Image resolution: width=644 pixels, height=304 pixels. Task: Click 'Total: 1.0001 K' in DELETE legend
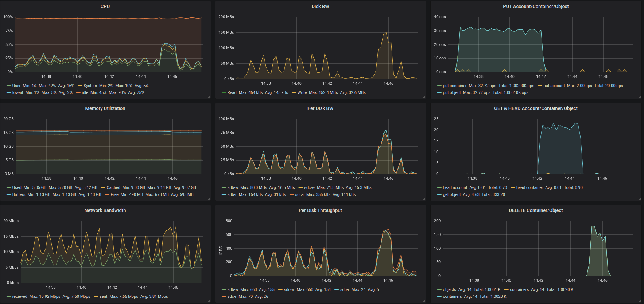487,290
